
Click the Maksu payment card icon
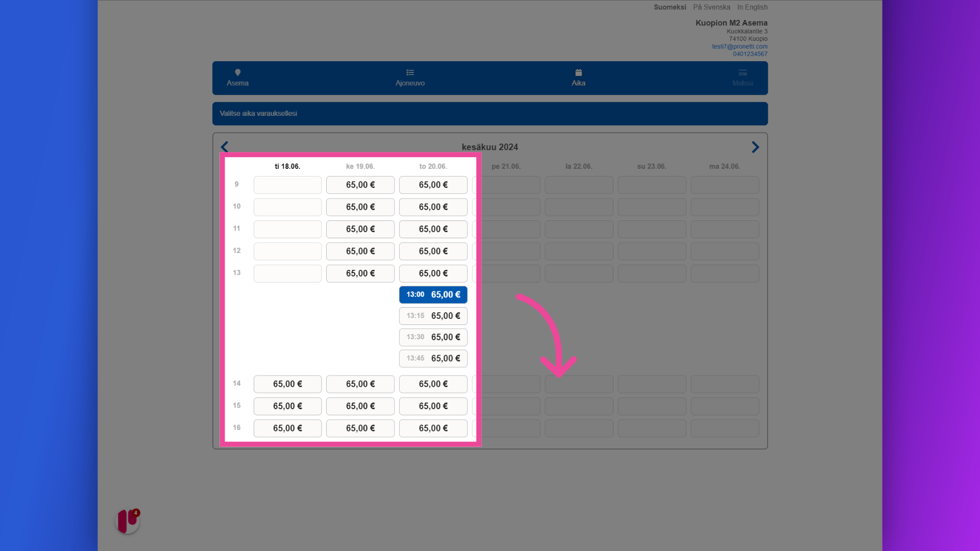click(x=743, y=72)
